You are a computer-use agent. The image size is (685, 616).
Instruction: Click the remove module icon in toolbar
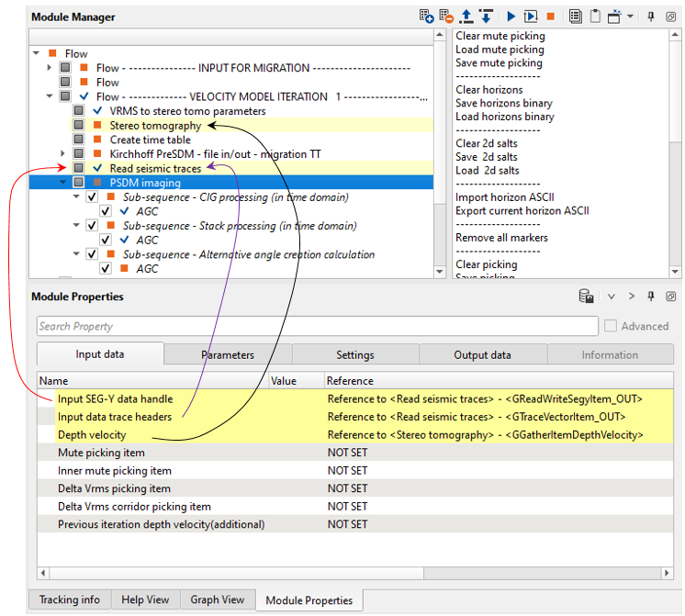coord(446,17)
